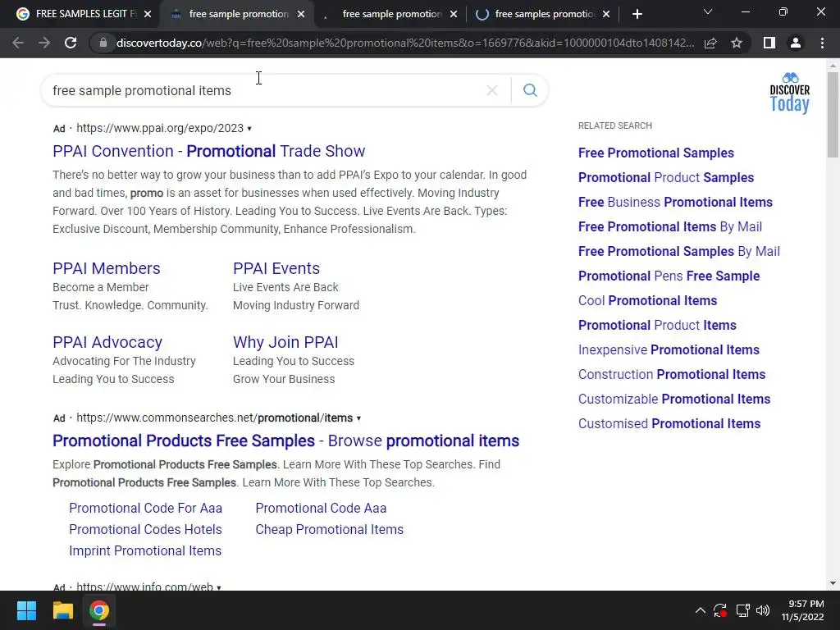Open File Explorer from taskbar
840x630 pixels.
[62, 610]
